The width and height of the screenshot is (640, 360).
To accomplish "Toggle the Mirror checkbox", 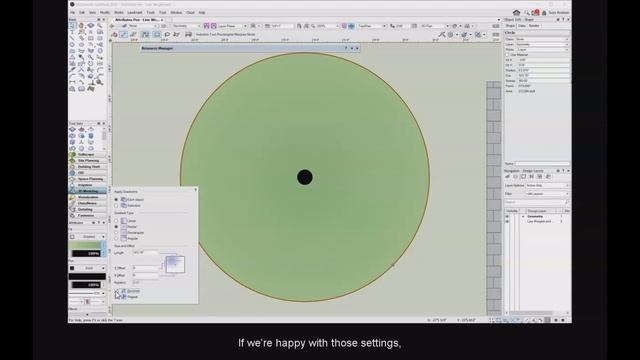I will 117,291.
